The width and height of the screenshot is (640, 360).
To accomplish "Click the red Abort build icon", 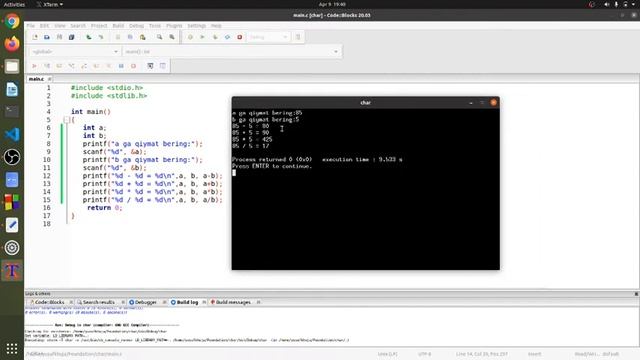I will tap(240, 37).
